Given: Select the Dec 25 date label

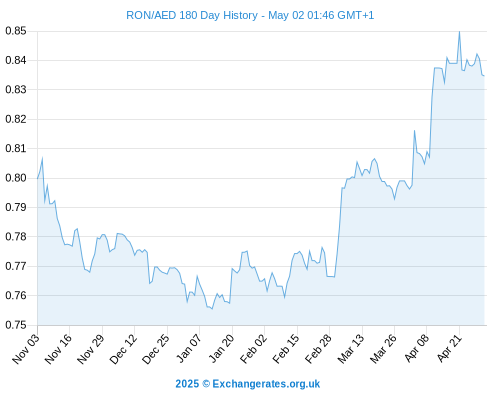Looking at the screenshot, I should pyautogui.click(x=156, y=348).
